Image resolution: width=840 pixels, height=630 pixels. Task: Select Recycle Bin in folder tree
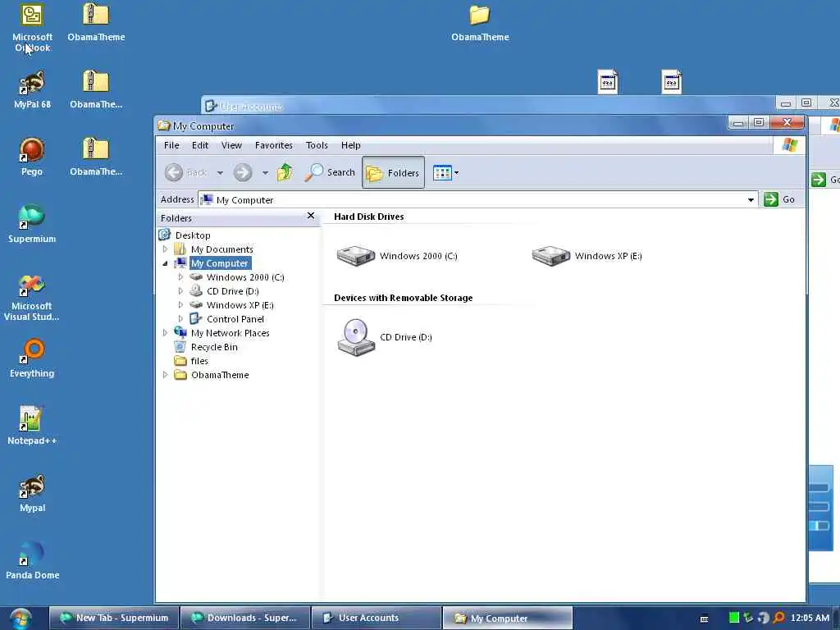click(x=214, y=347)
